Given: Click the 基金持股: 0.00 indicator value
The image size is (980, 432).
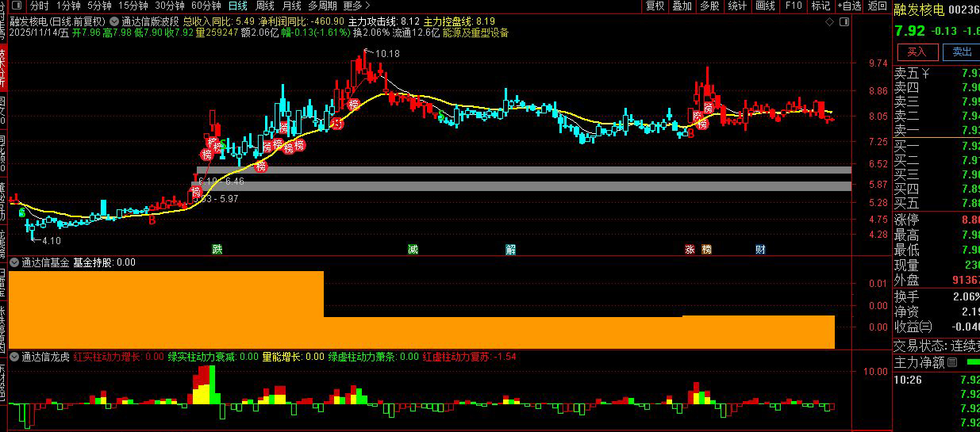Looking at the screenshot, I should click(104, 262).
